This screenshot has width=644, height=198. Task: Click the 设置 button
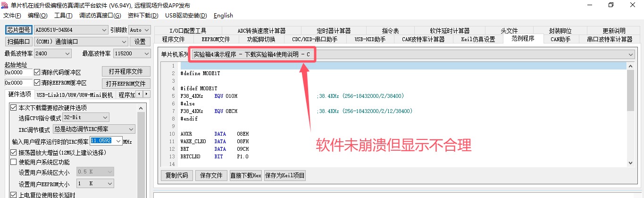pos(140,42)
